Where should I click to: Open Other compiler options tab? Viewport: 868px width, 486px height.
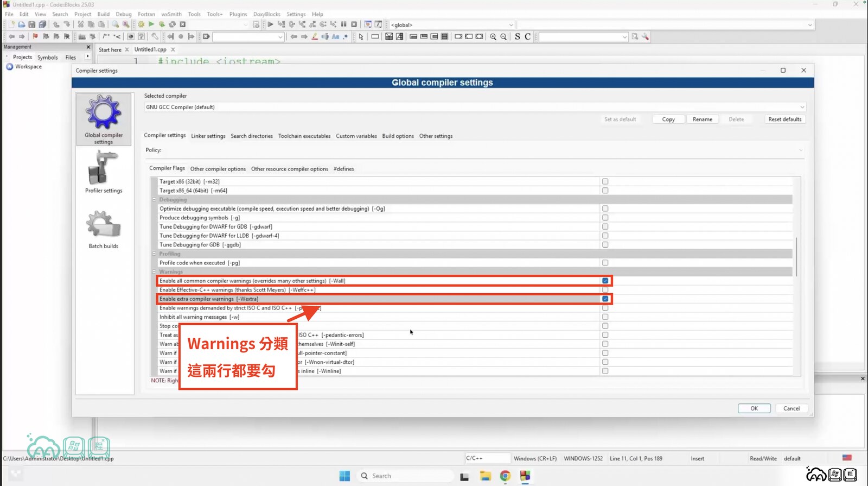(x=218, y=169)
